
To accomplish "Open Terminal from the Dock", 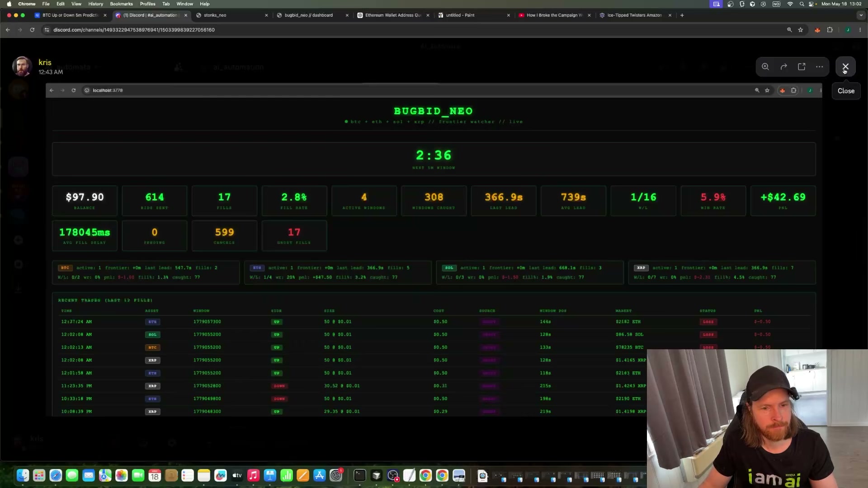I will coord(360,475).
